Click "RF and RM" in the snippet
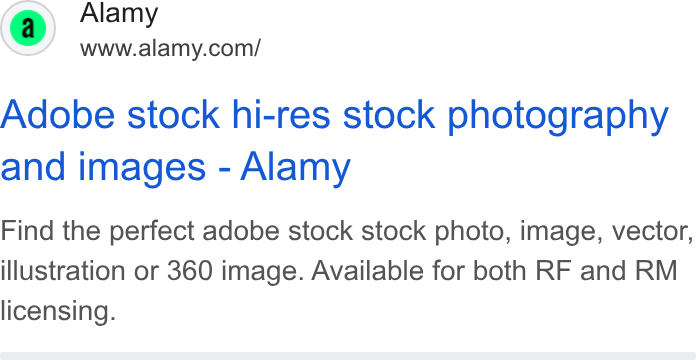 click(605, 271)
